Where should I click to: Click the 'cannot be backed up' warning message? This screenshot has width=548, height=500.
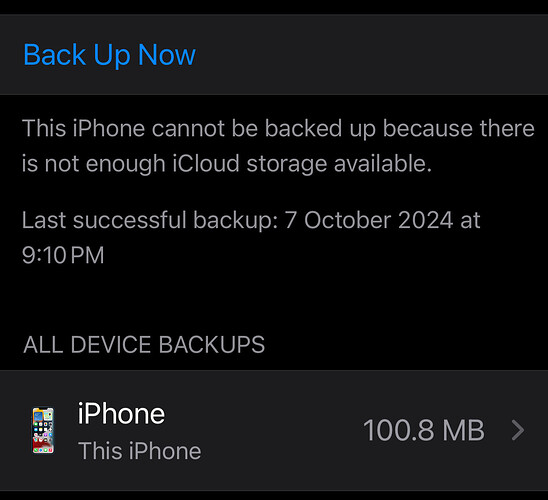pyautogui.click(x=278, y=146)
